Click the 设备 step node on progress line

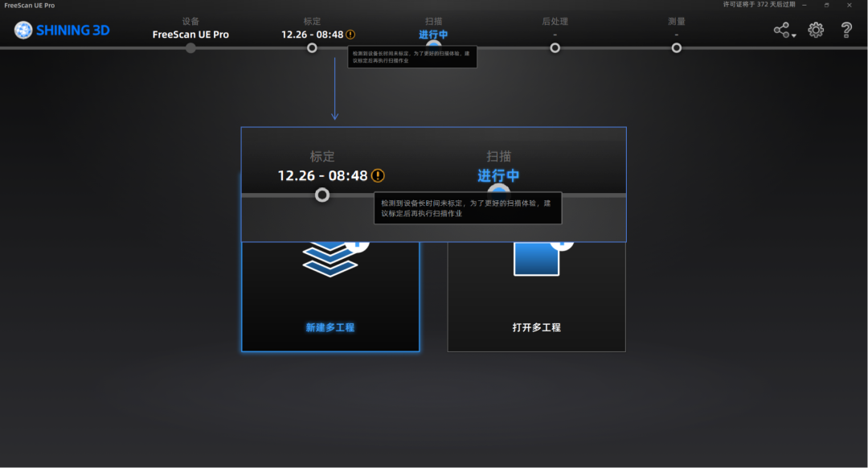pyautogui.click(x=190, y=48)
